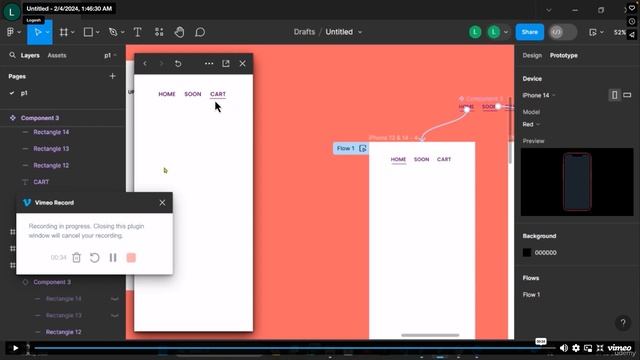This screenshot has height=360, width=640.
Task: Show hidden lower Rectangle 13 layer
Action: (115, 316)
